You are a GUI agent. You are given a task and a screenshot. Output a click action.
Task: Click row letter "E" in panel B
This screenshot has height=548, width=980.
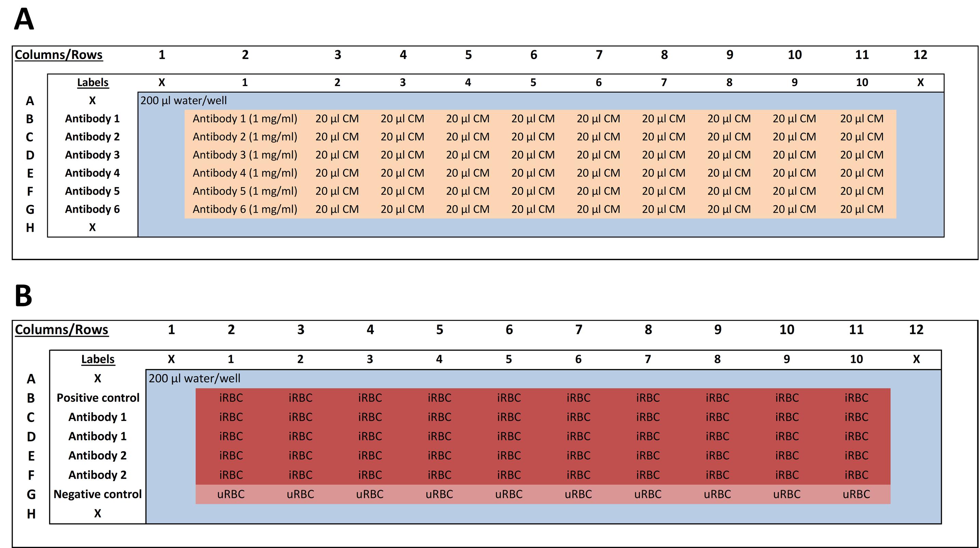31,456
